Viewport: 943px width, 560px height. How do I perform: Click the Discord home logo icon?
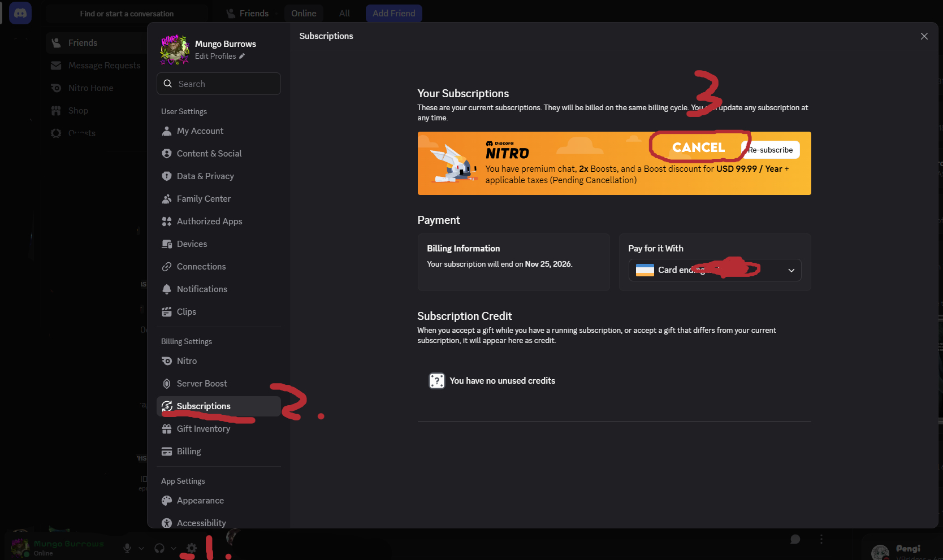[20, 13]
